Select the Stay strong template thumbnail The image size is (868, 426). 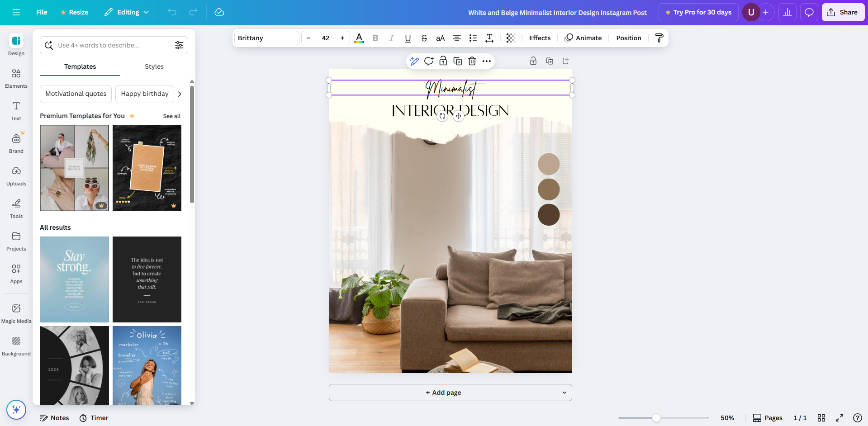pyautogui.click(x=74, y=279)
